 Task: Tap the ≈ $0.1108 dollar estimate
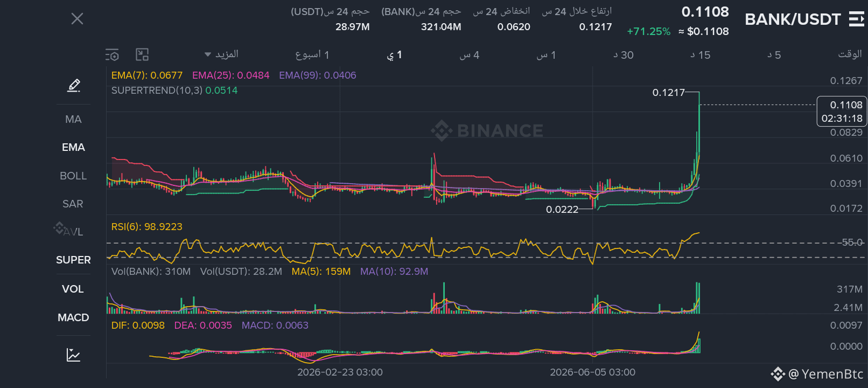click(x=704, y=32)
